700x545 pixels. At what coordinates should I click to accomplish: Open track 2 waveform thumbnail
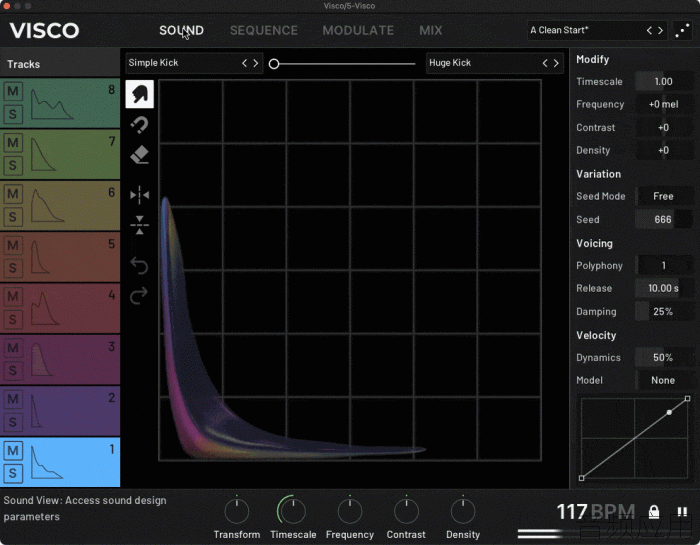pos(36,411)
